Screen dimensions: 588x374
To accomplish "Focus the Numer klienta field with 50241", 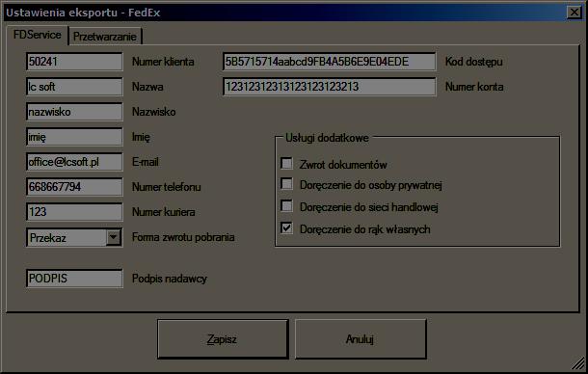I will pos(74,62).
